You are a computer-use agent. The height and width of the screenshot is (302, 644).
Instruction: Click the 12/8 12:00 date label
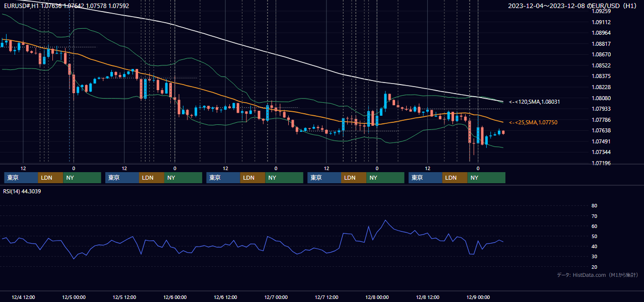(x=427, y=297)
